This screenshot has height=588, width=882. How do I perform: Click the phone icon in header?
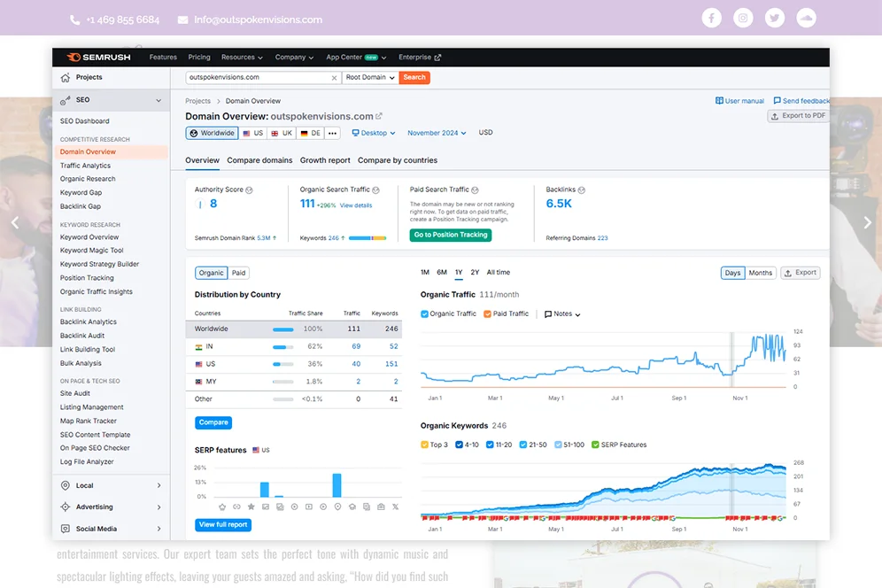point(74,19)
